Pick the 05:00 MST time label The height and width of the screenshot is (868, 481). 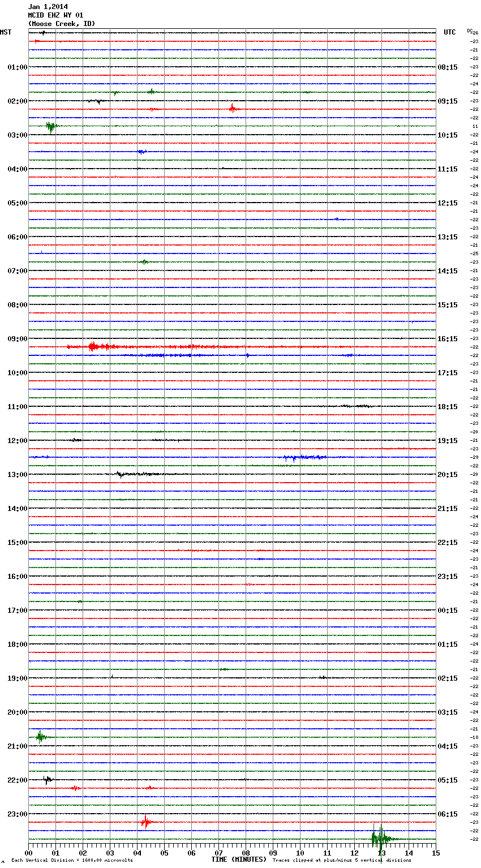click(18, 203)
